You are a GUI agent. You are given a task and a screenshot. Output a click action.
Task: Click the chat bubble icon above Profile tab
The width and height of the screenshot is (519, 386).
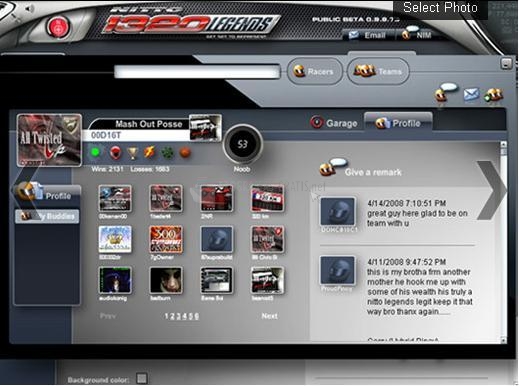(445, 93)
